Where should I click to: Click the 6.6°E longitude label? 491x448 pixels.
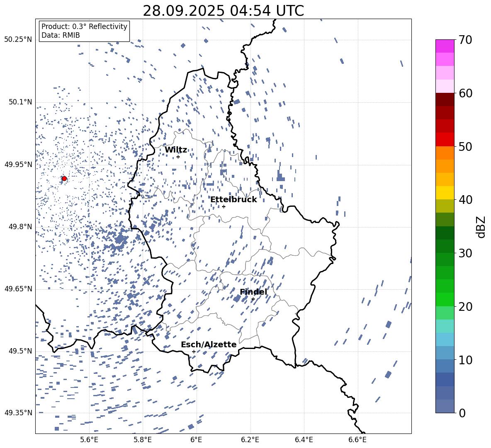(x=357, y=440)
